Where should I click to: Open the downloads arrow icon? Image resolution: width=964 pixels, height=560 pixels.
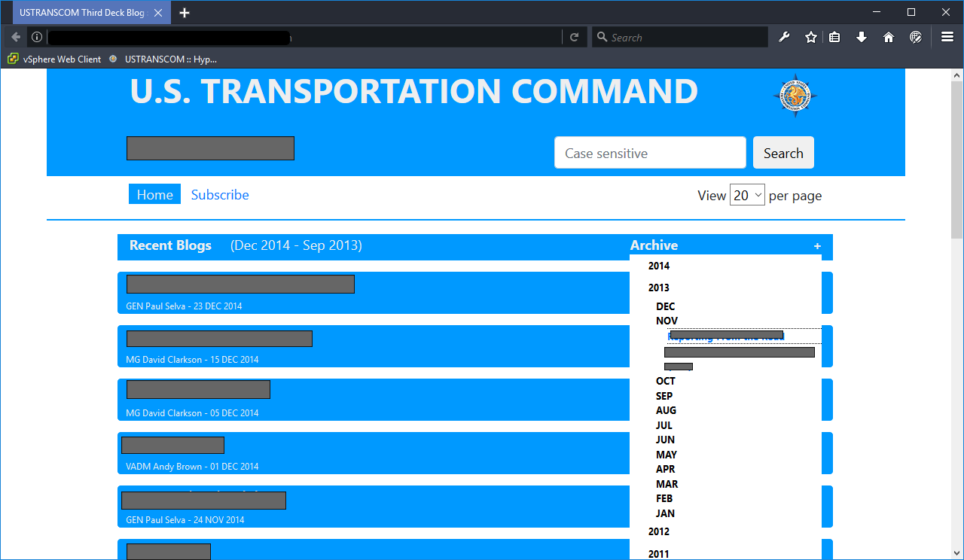(862, 37)
